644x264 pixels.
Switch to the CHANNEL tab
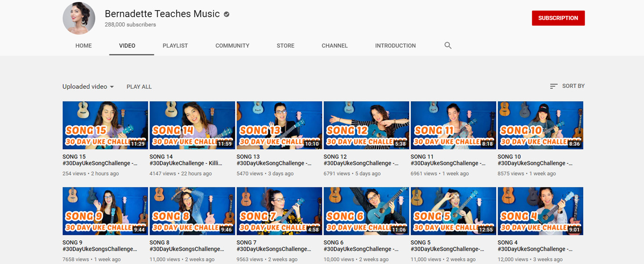(x=335, y=46)
